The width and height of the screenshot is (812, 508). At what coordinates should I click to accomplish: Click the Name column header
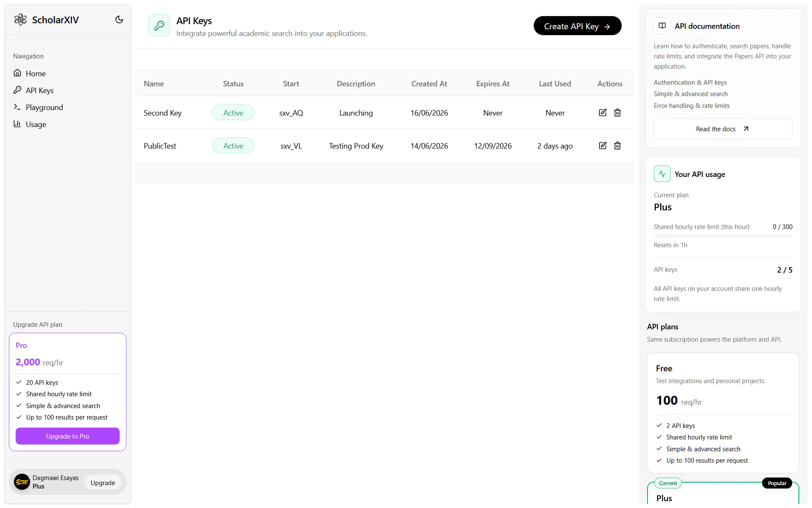[154, 83]
